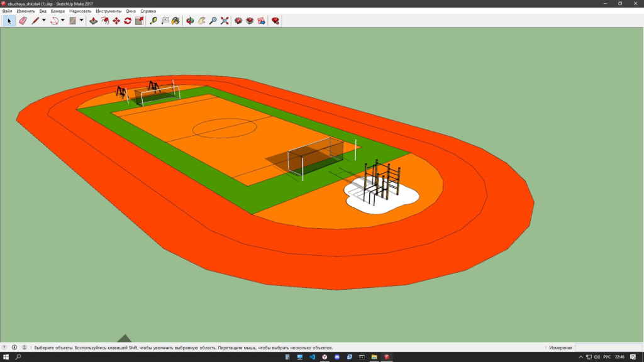Choose the Offset tool
The height and width of the screenshot is (362, 644).
coord(105,21)
